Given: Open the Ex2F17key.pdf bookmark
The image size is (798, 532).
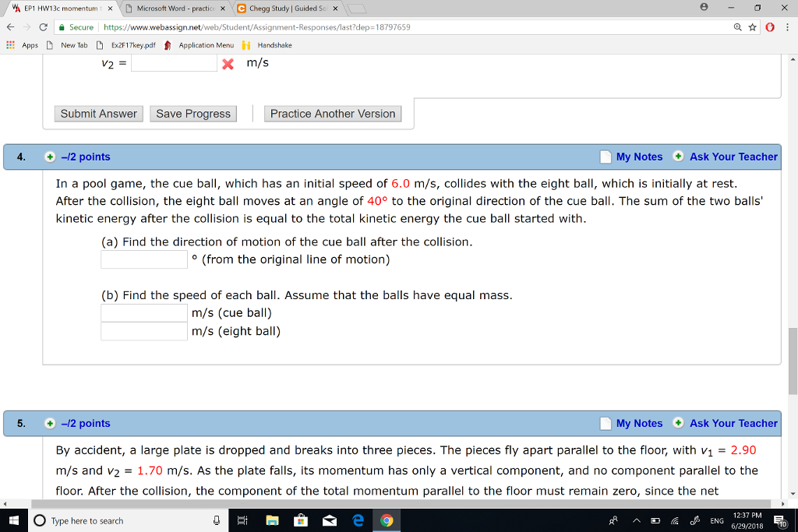Looking at the screenshot, I should pyautogui.click(x=125, y=45).
